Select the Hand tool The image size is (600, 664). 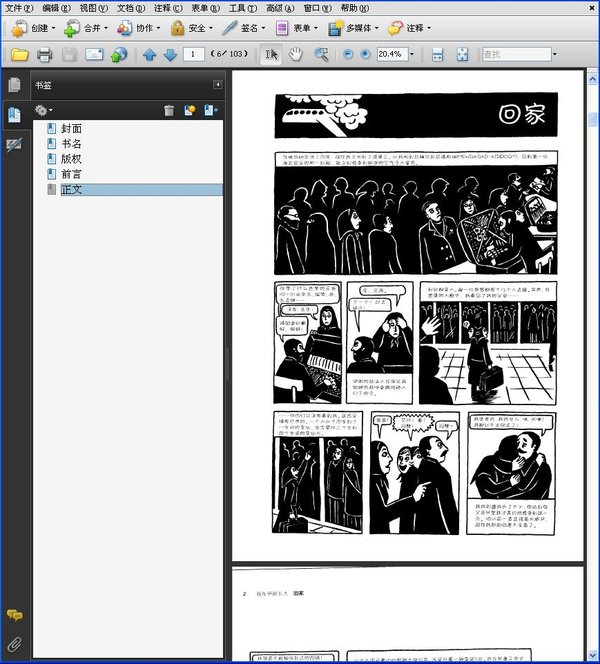tap(296, 54)
